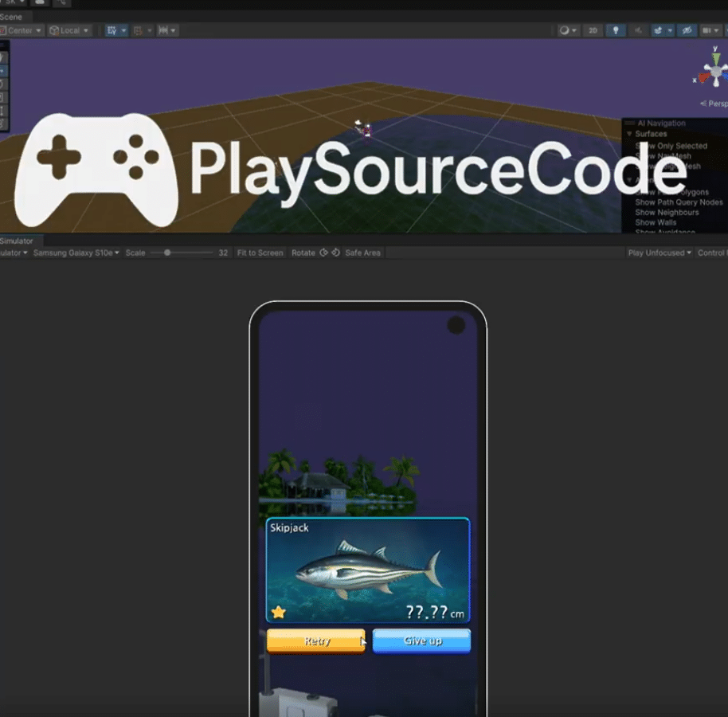The width and height of the screenshot is (728, 717).
Task: Select the Move tool in Scene tools overlay
Action: click(2, 71)
